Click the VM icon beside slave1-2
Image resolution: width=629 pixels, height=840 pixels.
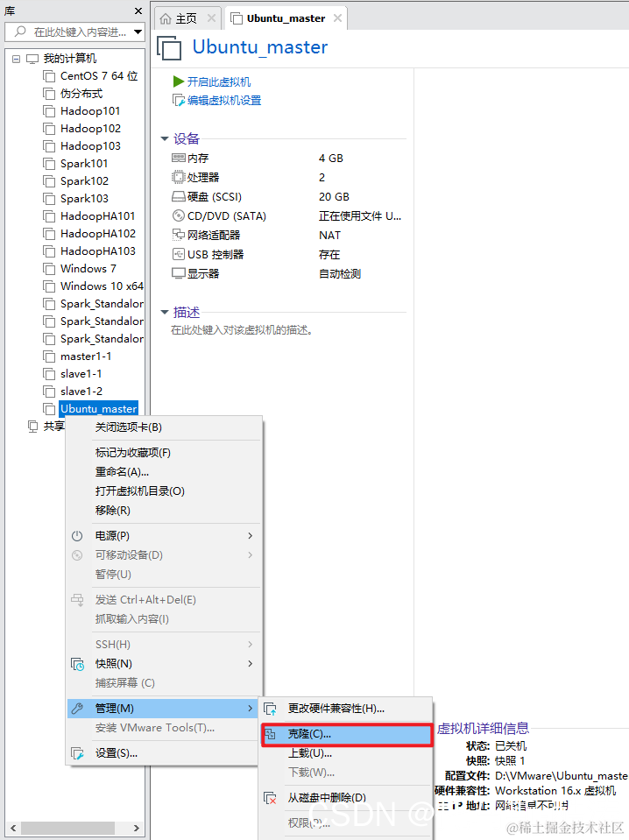click(49, 392)
